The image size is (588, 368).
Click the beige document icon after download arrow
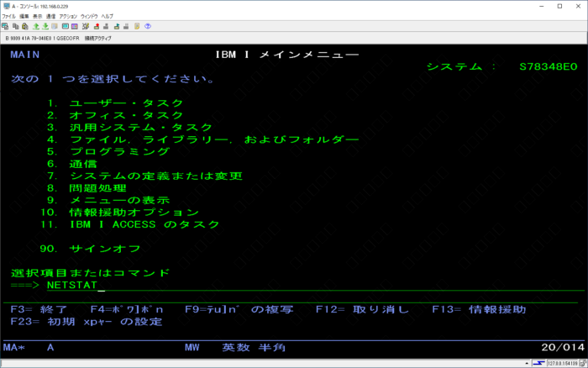55,26
